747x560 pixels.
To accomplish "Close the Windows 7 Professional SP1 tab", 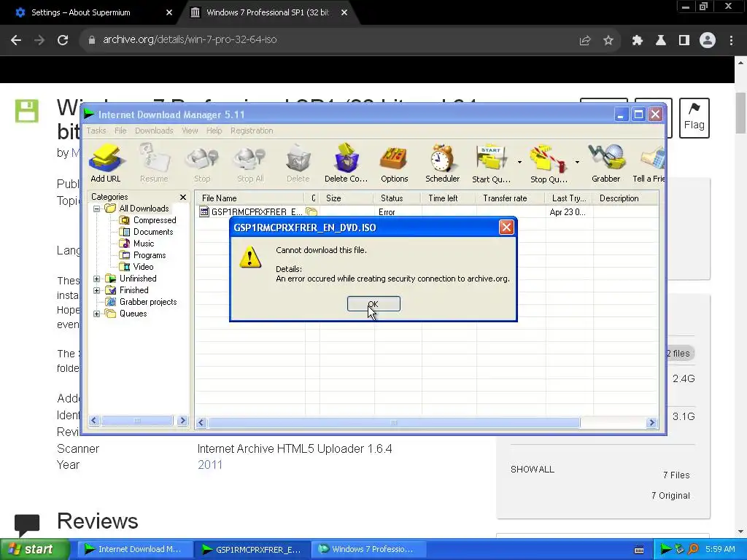I will (344, 12).
